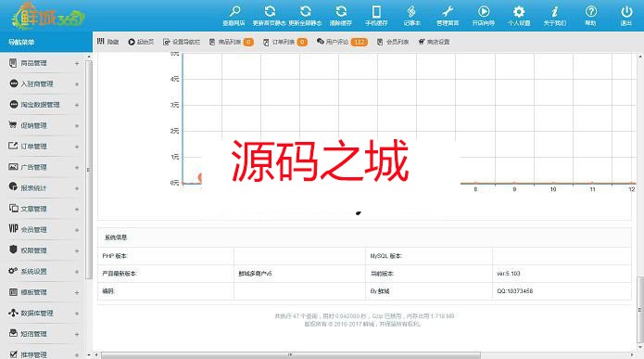Click the 'PHP 版本' label cell

click(166, 256)
